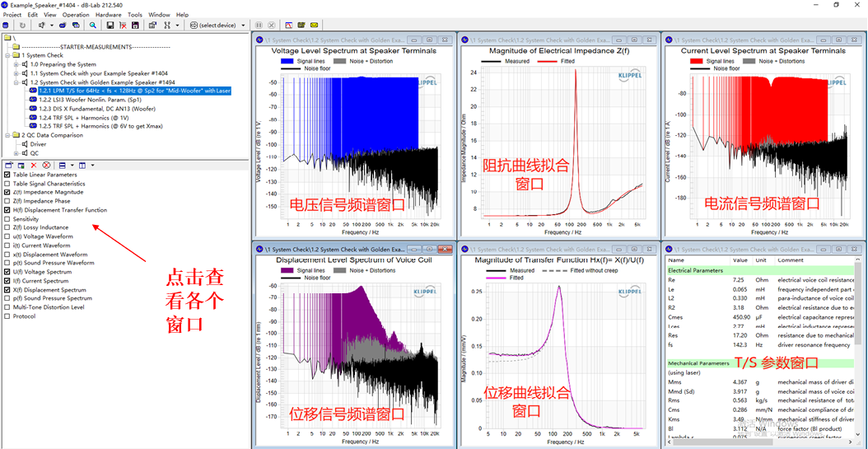Expand the QC tree node
The width and height of the screenshot is (868, 449).
[x=16, y=152]
